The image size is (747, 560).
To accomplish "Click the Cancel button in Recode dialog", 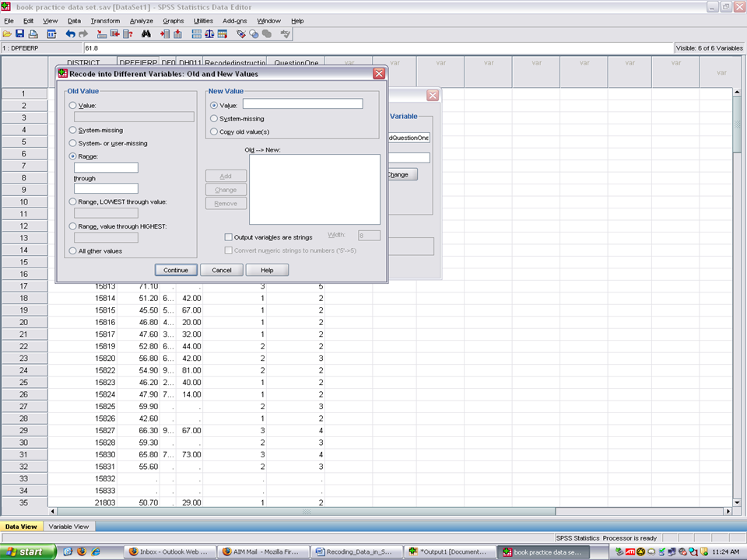I will 222,270.
